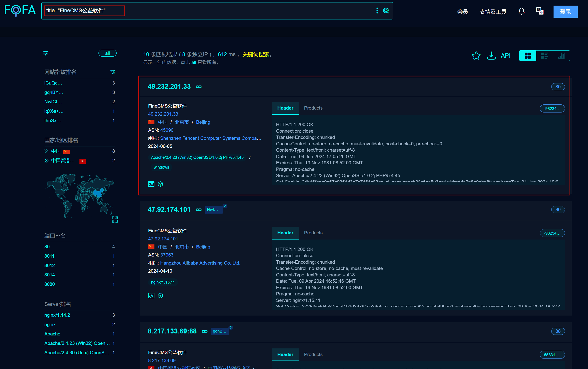588x369 pixels.
Task: Switch to chart statistics view
Action: tap(561, 56)
